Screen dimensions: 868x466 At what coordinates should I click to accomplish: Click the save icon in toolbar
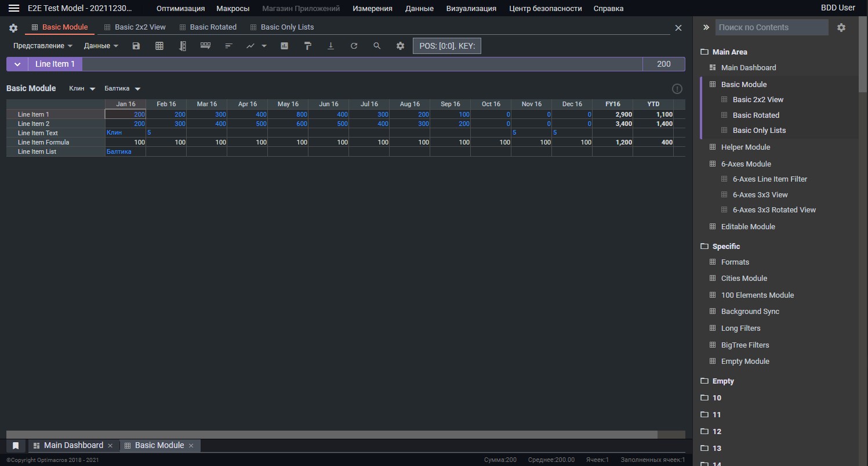point(136,46)
